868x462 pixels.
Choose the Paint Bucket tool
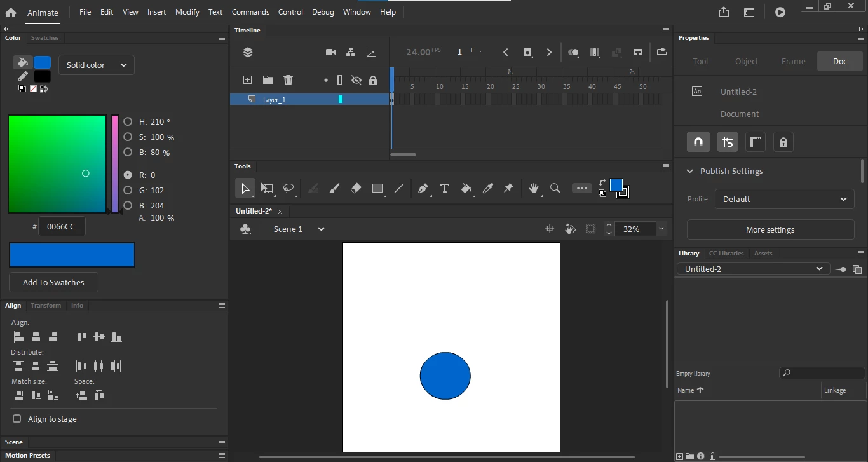pos(466,188)
